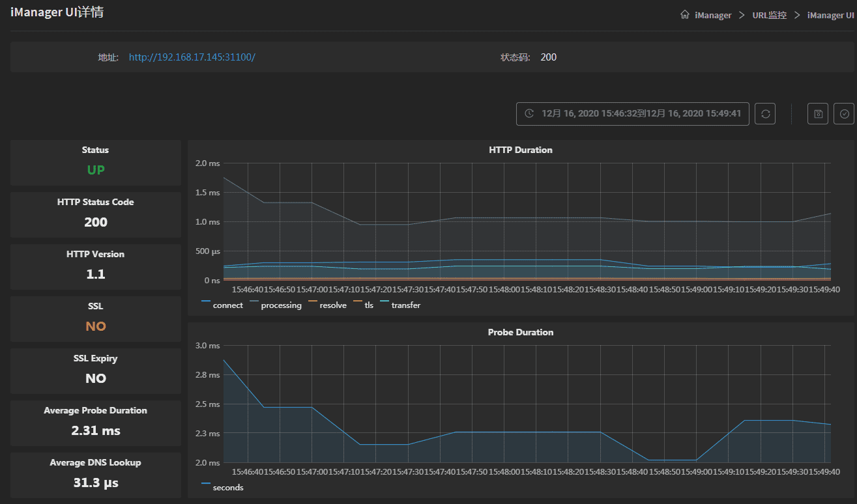The image size is (857, 504).
Task: Toggle the transfer legend item
Action: point(399,305)
